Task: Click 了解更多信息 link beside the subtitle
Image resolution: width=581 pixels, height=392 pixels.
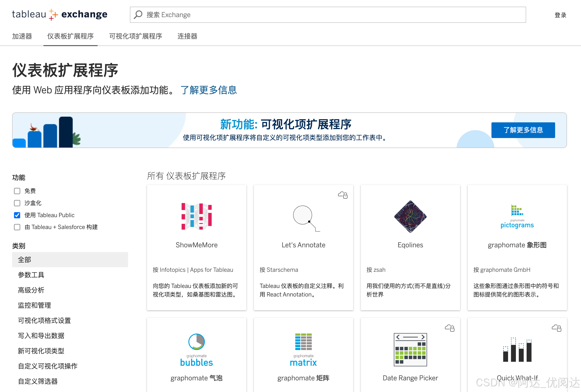Action: [208, 90]
